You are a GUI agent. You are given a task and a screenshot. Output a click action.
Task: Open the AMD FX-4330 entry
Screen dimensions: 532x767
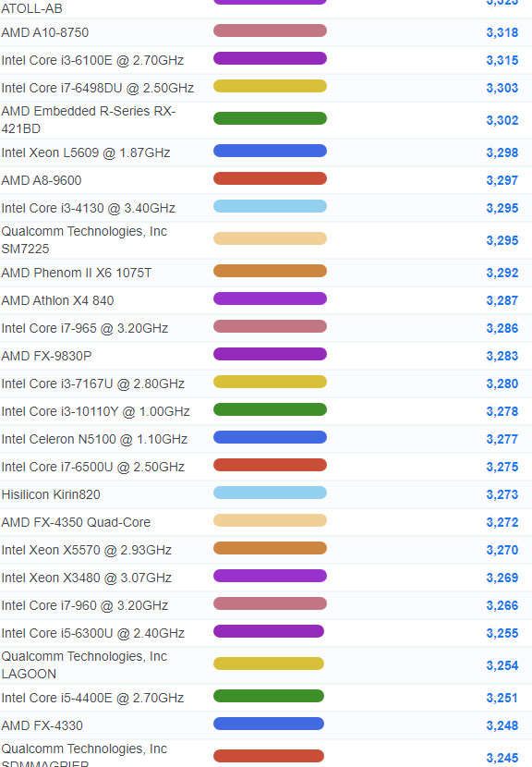[x=42, y=725]
